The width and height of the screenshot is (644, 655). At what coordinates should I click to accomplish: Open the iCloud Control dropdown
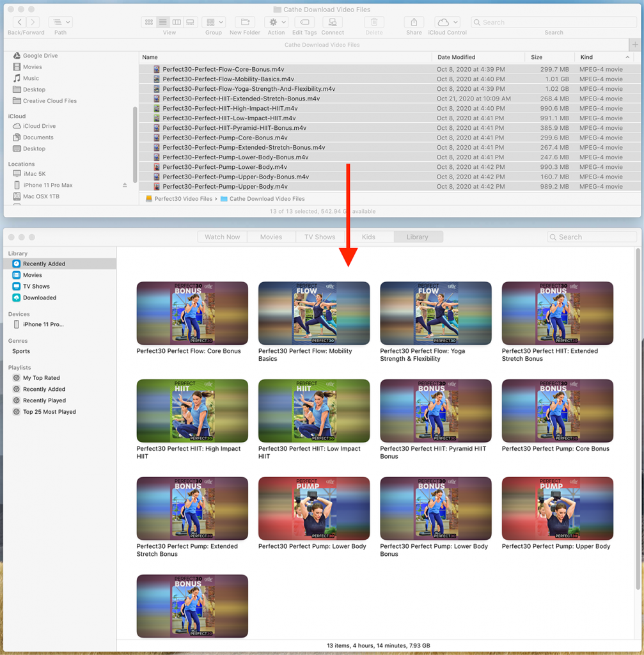tap(447, 22)
